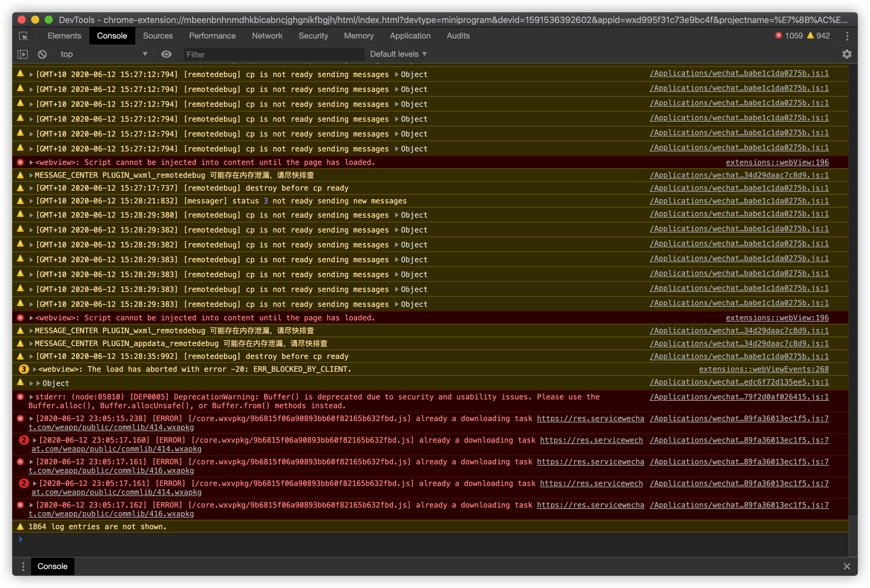Open console settings gear icon

(847, 54)
